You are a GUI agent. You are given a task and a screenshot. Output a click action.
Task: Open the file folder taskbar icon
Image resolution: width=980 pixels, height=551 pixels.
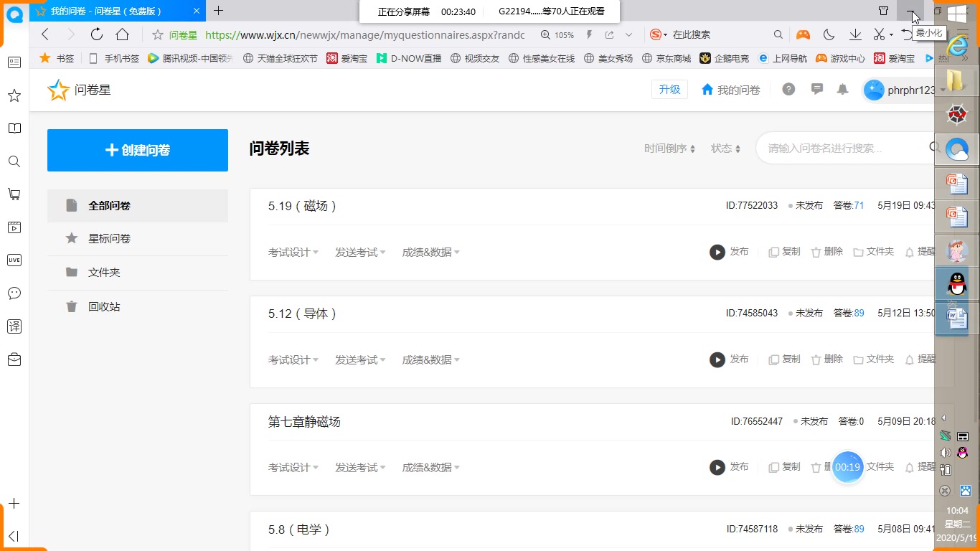click(x=957, y=80)
